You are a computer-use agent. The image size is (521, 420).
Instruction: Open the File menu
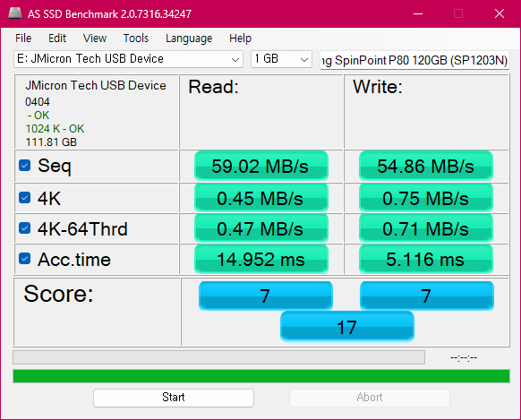pos(23,39)
